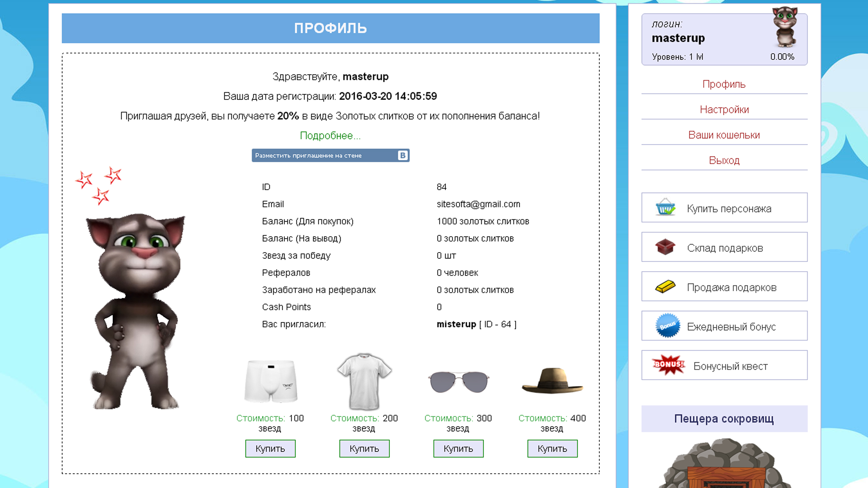The width and height of the screenshot is (868, 488).
Task: Click the 0.00% level progress value
Action: 782,57
